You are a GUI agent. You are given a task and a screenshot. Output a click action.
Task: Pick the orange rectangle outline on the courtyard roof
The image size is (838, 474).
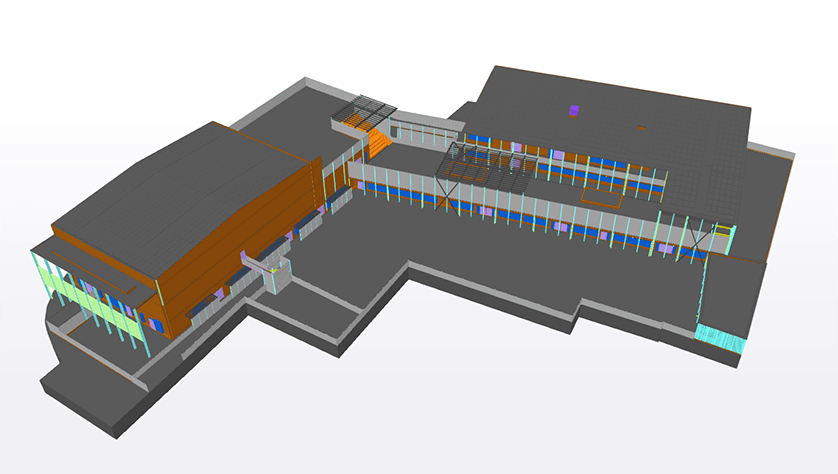[x=602, y=197]
